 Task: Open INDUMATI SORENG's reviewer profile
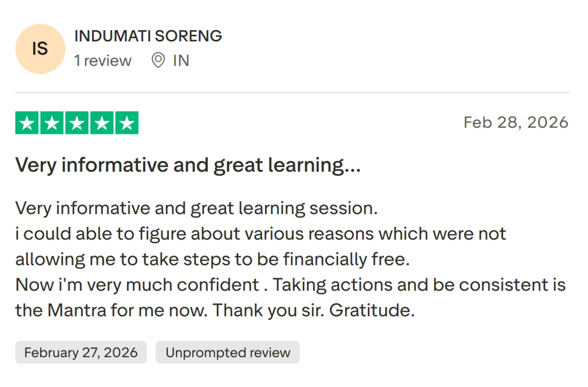coord(148,36)
